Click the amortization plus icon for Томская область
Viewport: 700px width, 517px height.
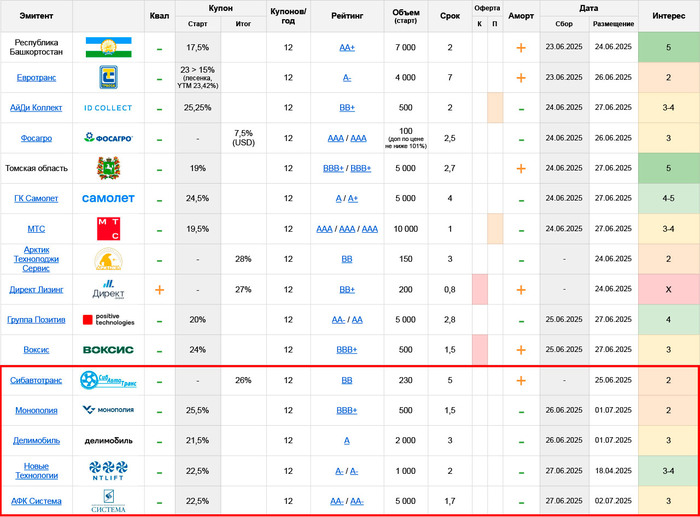[x=521, y=168]
